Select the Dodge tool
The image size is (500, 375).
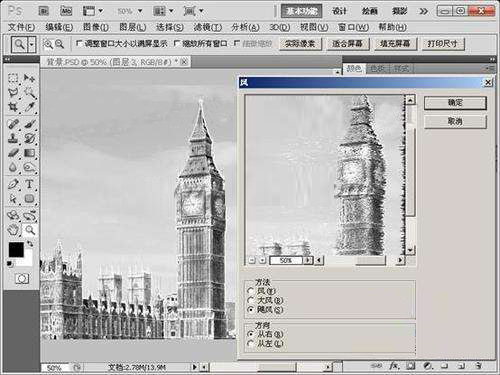click(29, 167)
